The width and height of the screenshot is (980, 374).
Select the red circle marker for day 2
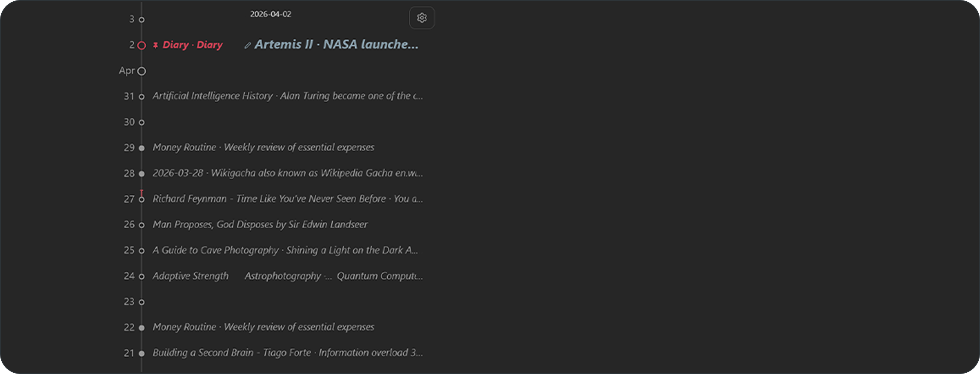pyautogui.click(x=141, y=46)
